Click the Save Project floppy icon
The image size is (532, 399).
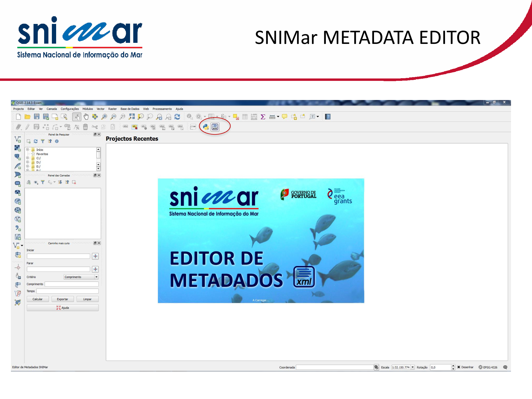[x=37, y=117]
